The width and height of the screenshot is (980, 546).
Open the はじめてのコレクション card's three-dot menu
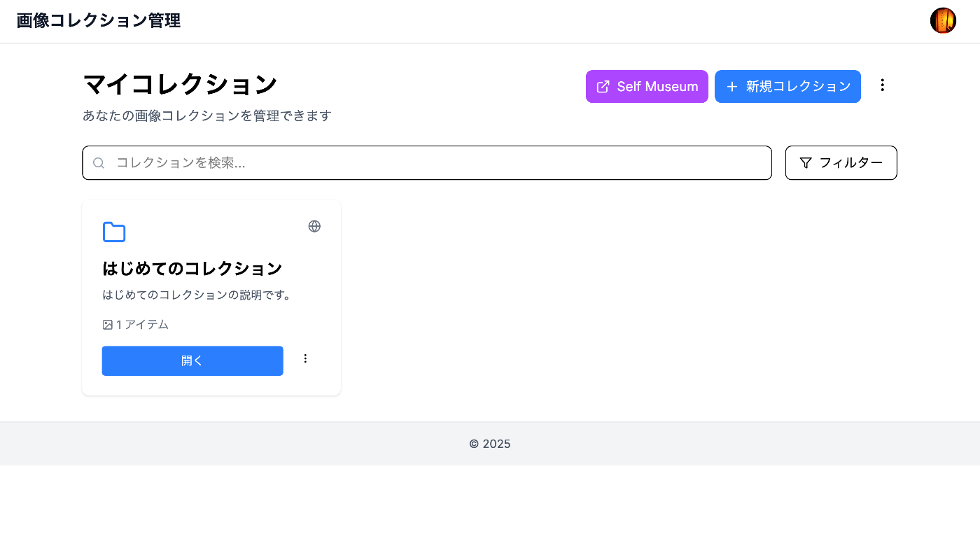coord(305,359)
